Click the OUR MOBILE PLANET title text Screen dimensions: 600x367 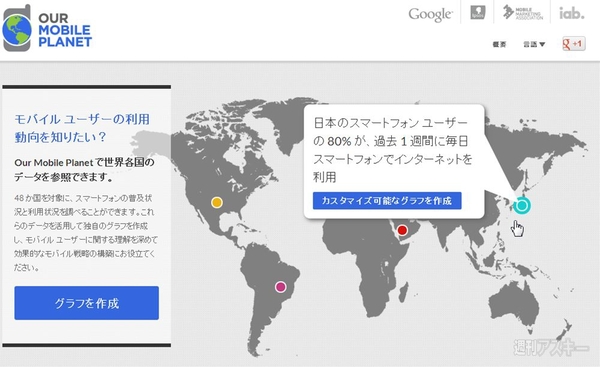coord(65,30)
